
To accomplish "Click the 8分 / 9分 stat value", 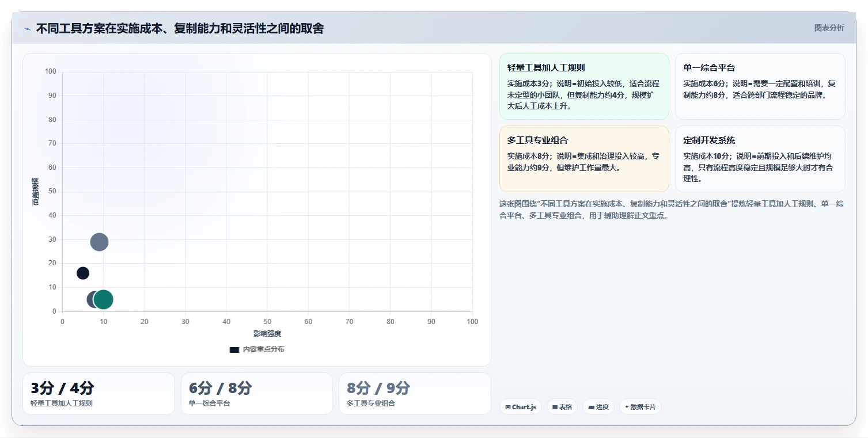I will (378, 388).
